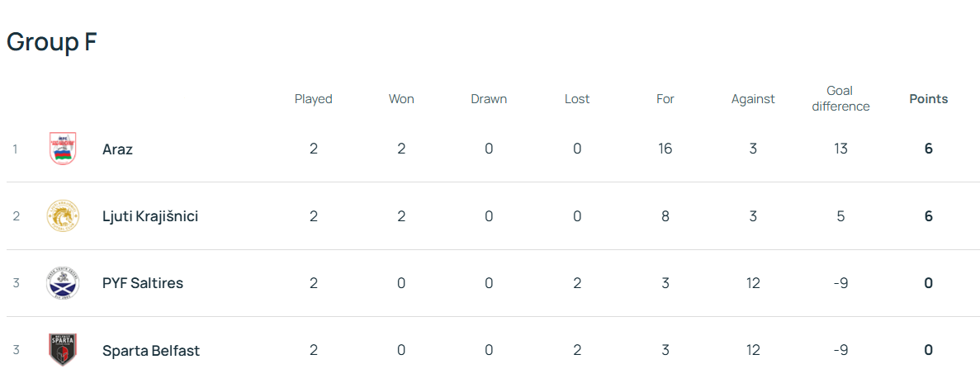
Task: Click the Ljuti Krajišnici club crest icon
Action: click(63, 216)
